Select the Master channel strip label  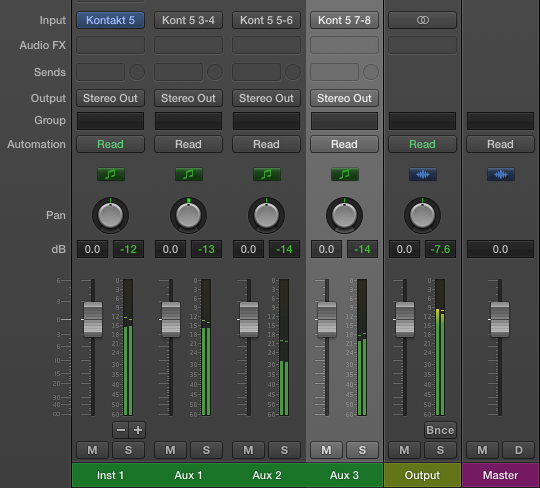(500, 475)
